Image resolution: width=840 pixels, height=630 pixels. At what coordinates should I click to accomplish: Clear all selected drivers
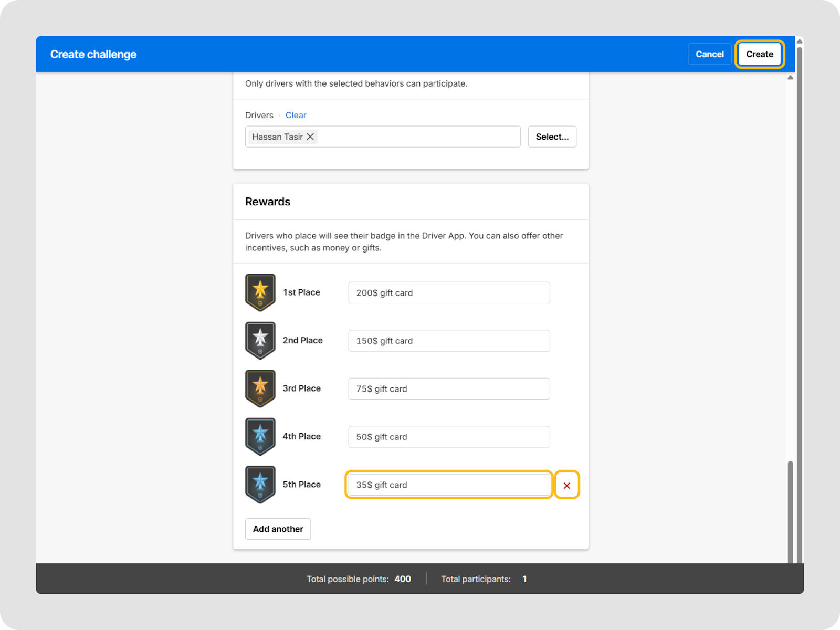click(296, 115)
